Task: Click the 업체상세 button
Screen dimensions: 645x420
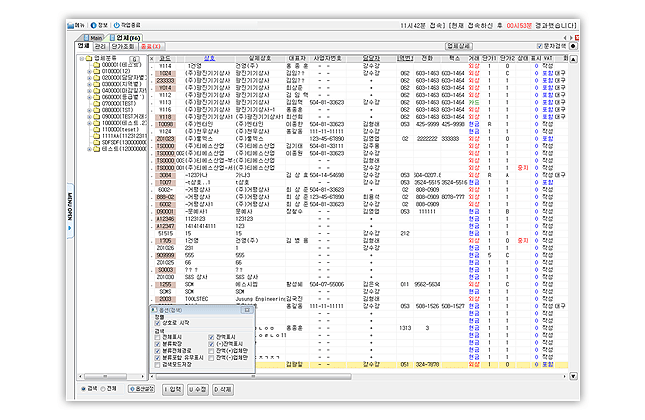Action: pos(459,46)
